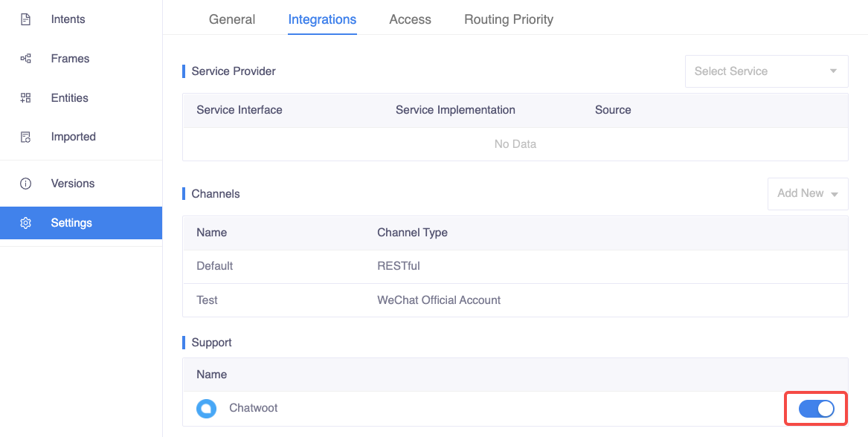
Task: Click the Select Service dropdown arrow
Action: pyautogui.click(x=832, y=71)
